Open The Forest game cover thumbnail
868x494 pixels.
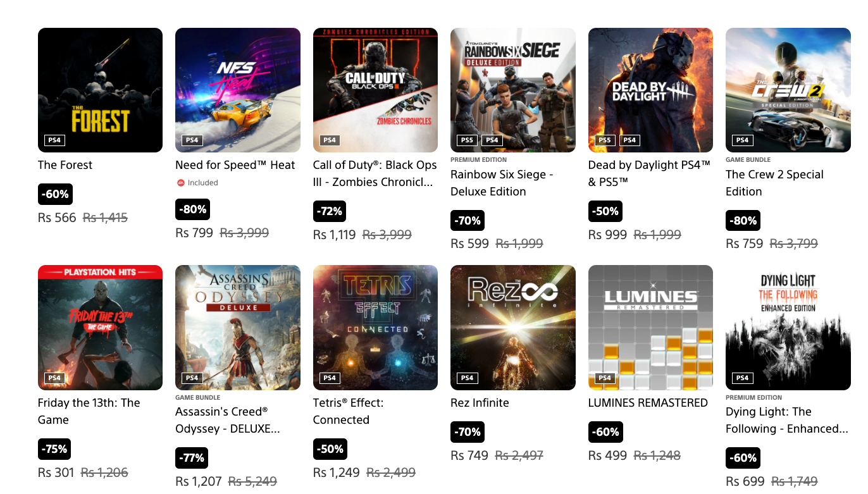pos(100,90)
